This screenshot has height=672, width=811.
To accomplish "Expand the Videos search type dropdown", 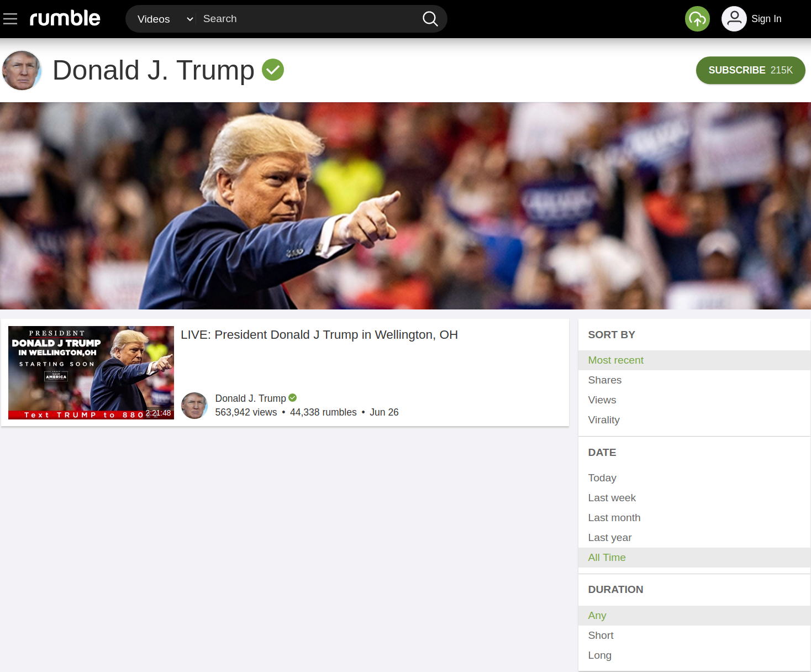I will [x=165, y=19].
